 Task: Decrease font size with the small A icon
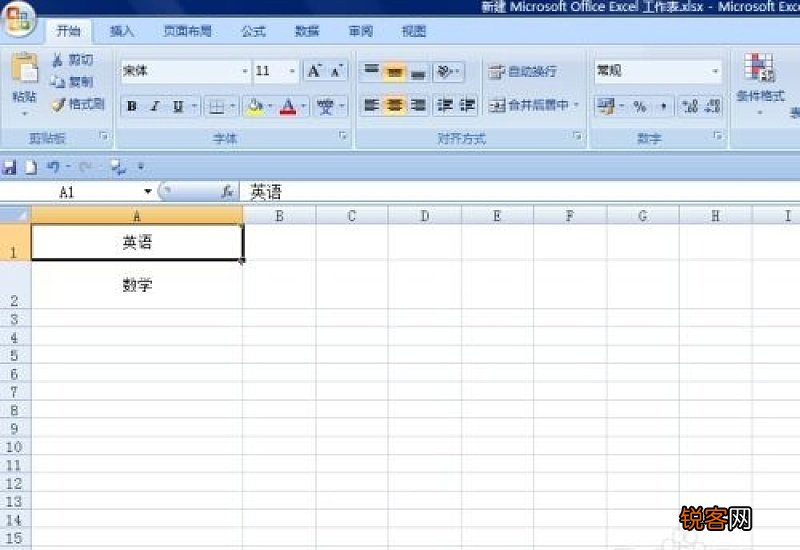click(337, 71)
